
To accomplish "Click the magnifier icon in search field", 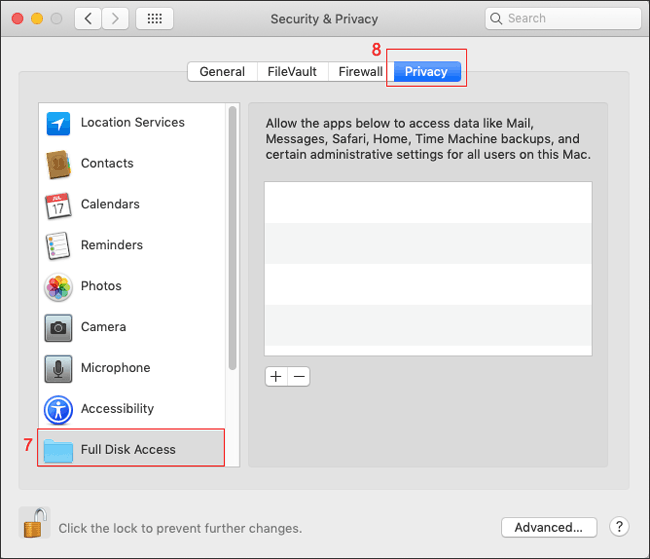I will [x=496, y=19].
